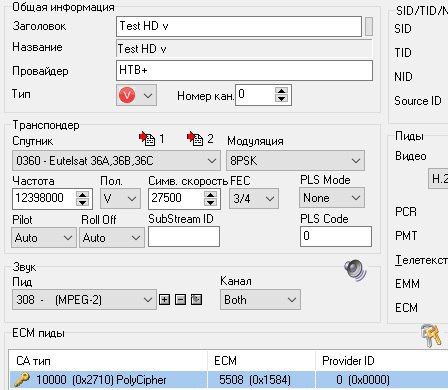The height and width of the screenshot is (390, 448).
Task: Increase the Номер кан. channel number
Action: tap(282, 91)
